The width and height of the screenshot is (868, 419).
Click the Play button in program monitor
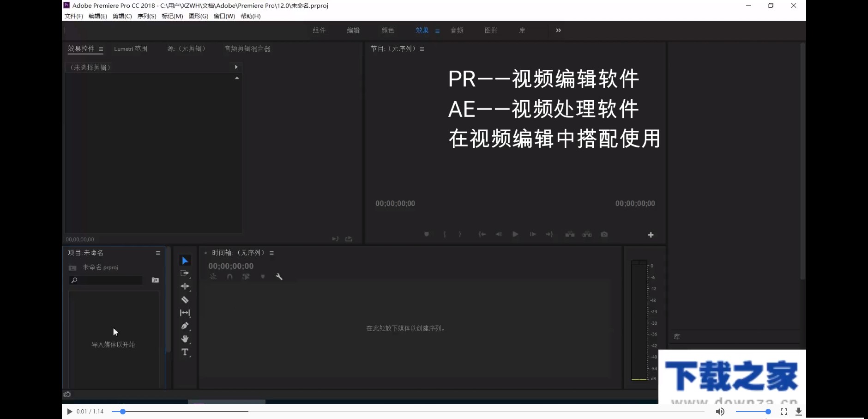point(515,234)
